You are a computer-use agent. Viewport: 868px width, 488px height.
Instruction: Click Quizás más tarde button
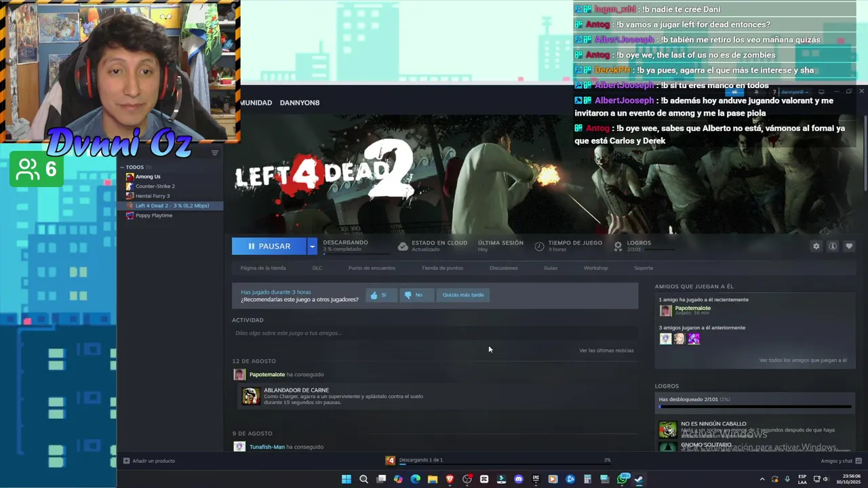pos(463,295)
